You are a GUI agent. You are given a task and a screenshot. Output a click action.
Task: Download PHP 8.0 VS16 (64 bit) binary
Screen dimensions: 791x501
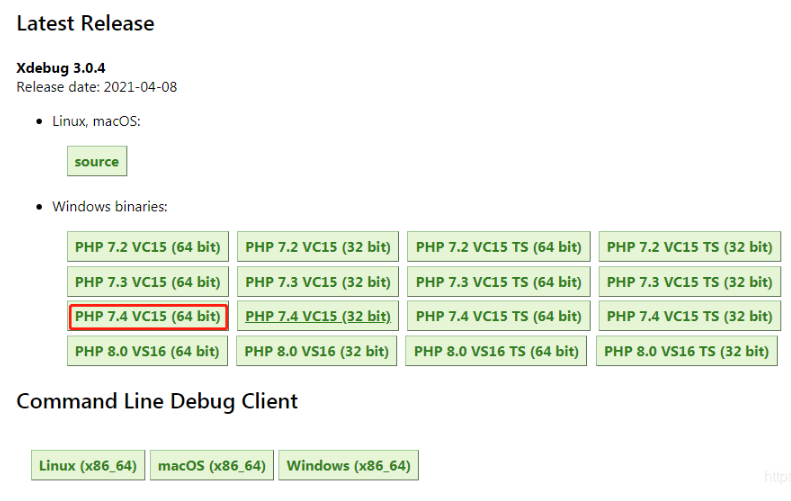click(147, 351)
